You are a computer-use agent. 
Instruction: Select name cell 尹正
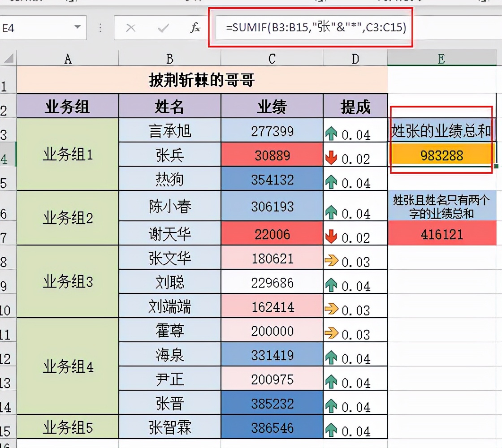pos(170,378)
